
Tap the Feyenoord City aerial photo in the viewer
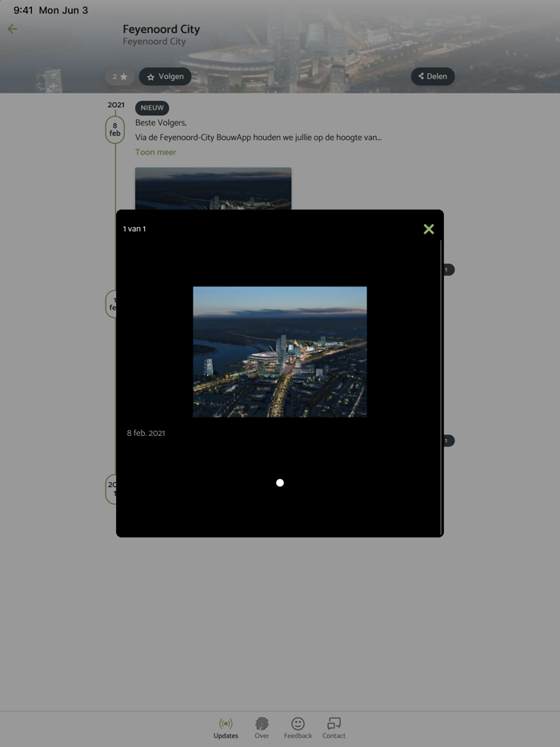pos(280,352)
